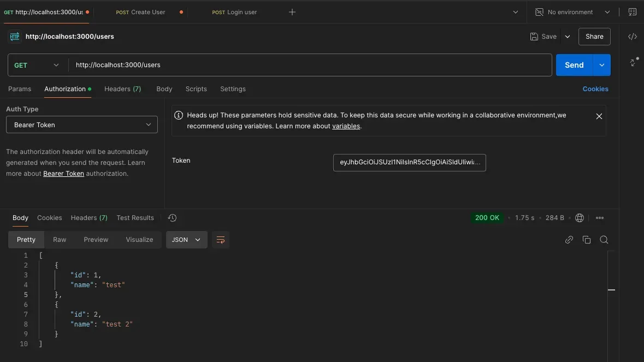
Task: Open new tab with plus icon
Action: (292, 12)
